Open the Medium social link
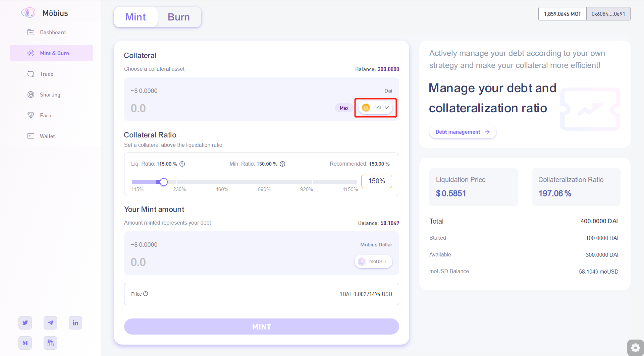 click(25, 343)
